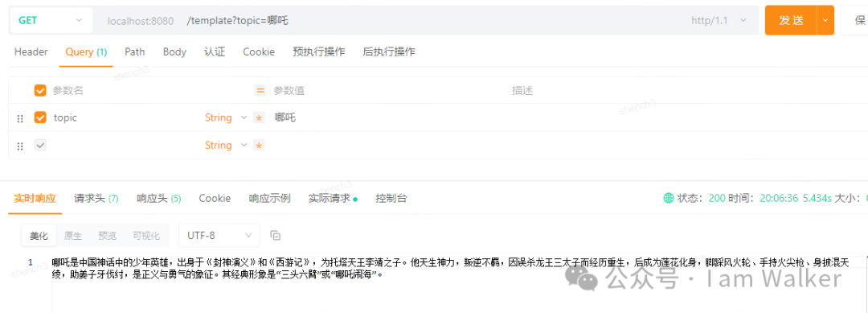Grab the drag handle of empty row
868x313 pixels.
pos(20,146)
